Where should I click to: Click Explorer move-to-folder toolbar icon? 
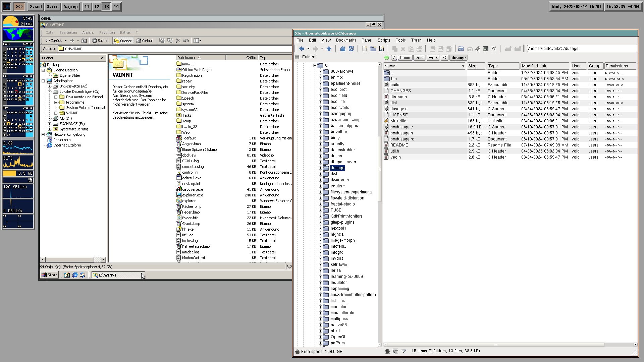(x=162, y=41)
